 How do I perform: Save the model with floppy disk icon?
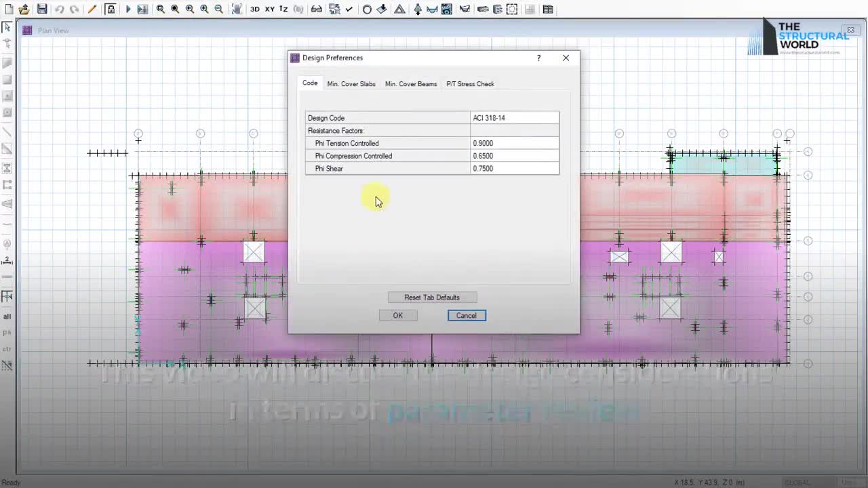pyautogui.click(x=42, y=9)
